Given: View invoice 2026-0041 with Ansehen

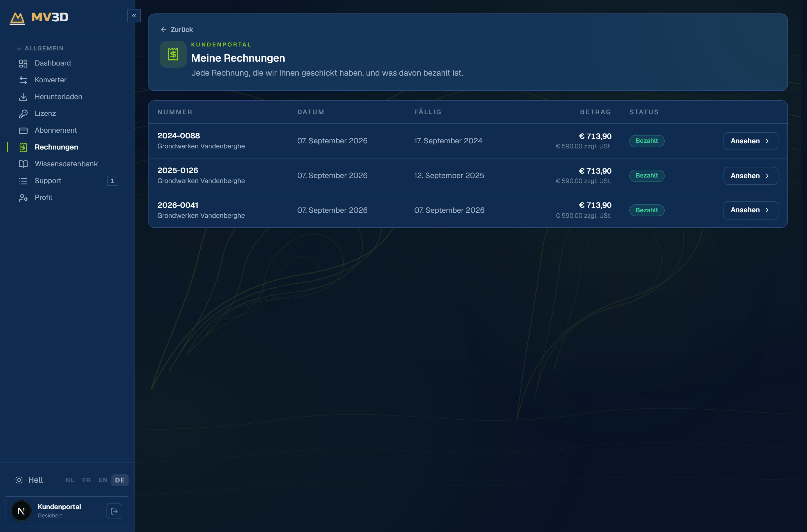Looking at the screenshot, I should pos(751,210).
